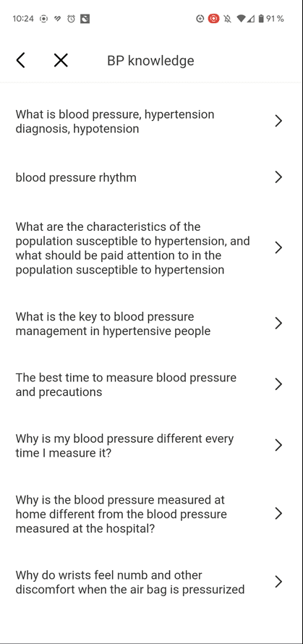Go back using the left arrow icon

20,60
